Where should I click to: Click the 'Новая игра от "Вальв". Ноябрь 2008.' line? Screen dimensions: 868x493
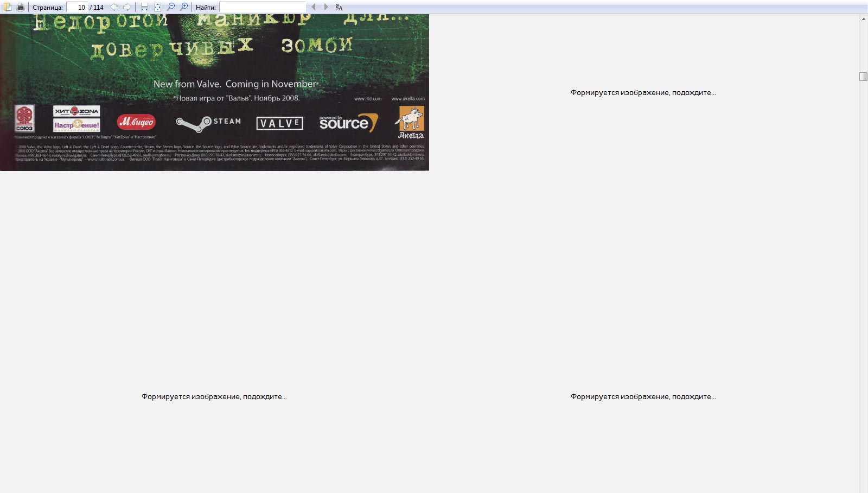[x=237, y=98]
